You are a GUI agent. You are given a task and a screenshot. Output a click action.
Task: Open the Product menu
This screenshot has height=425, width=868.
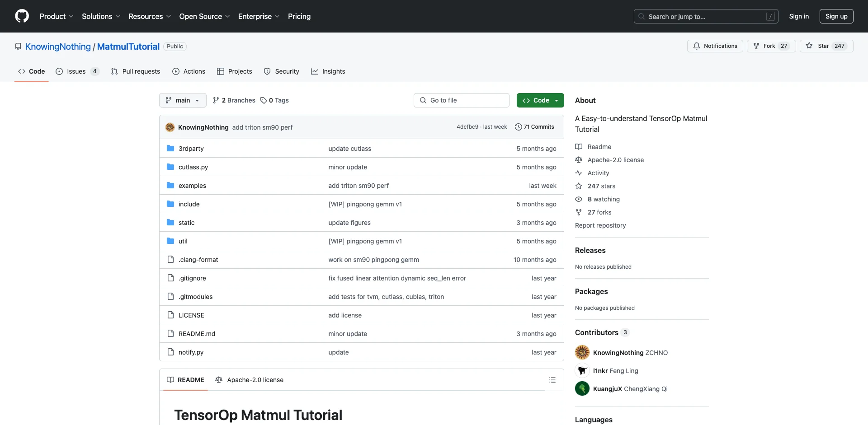(x=56, y=16)
